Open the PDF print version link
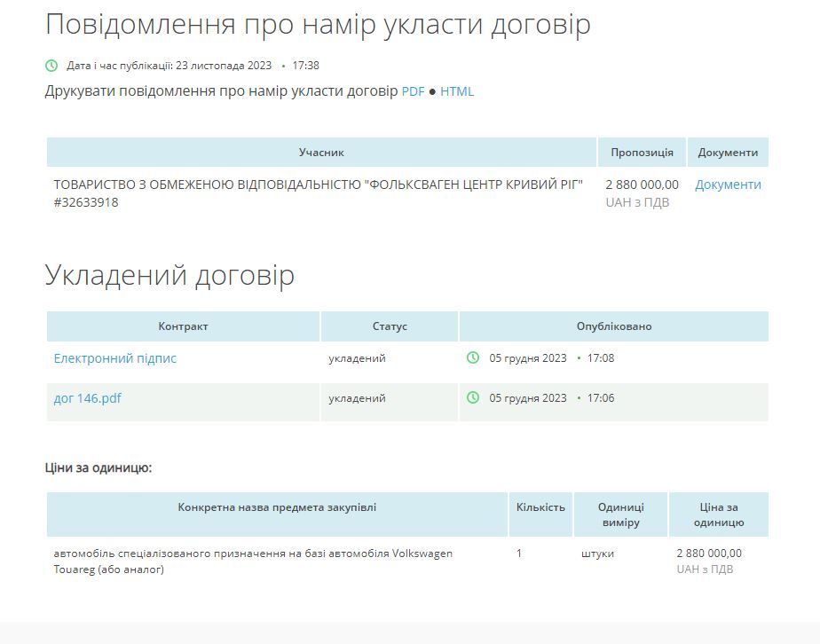 (413, 91)
